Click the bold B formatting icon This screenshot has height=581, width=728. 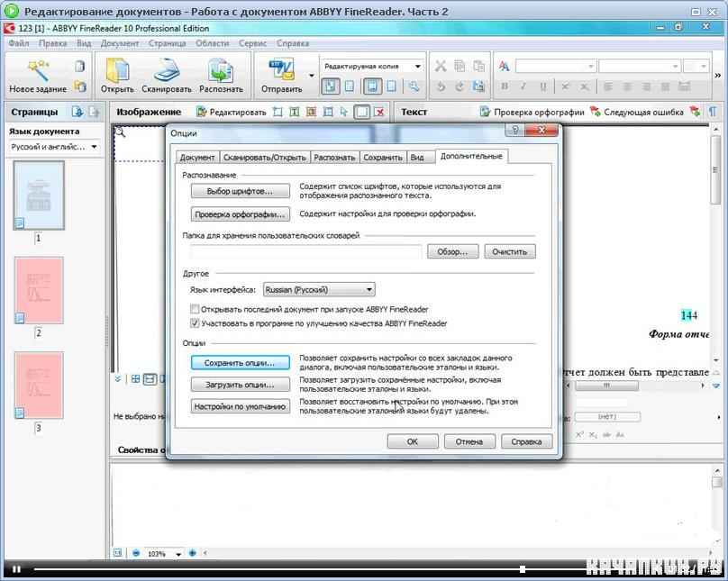[x=505, y=86]
